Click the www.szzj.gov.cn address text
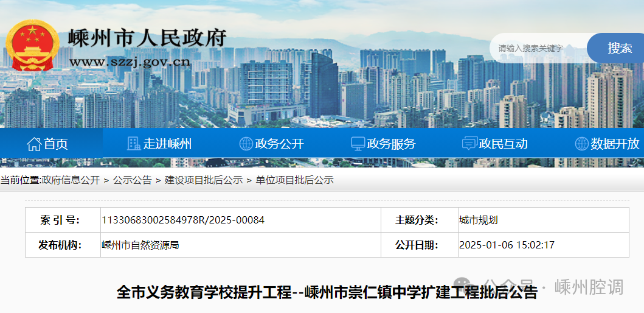Screen dimensions: 644x313 click(x=130, y=62)
